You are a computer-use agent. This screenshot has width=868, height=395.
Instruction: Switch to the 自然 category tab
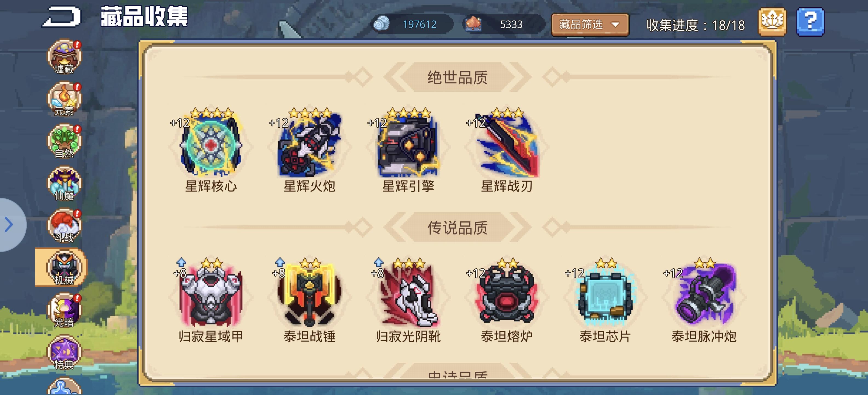(x=64, y=141)
